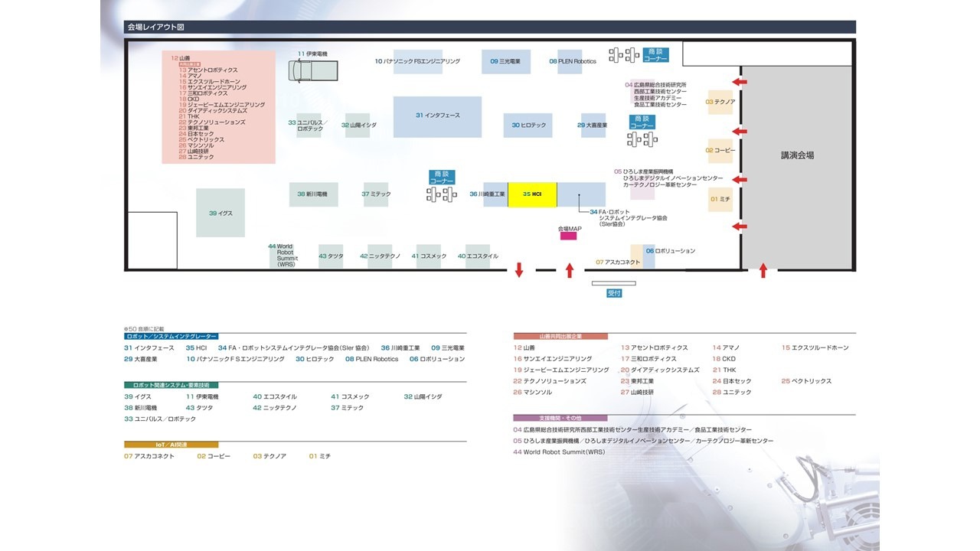Click the 受付 reception label below the entrance

614,293
